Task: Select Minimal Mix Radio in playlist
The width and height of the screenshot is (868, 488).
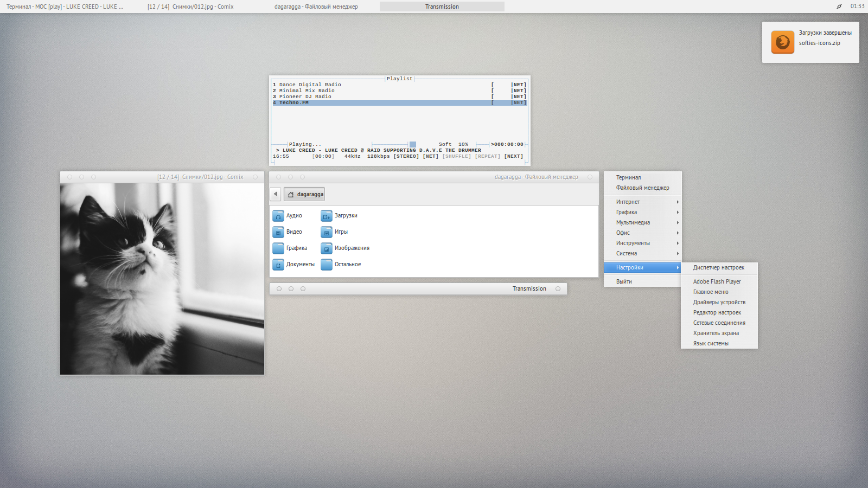Action: click(400, 91)
